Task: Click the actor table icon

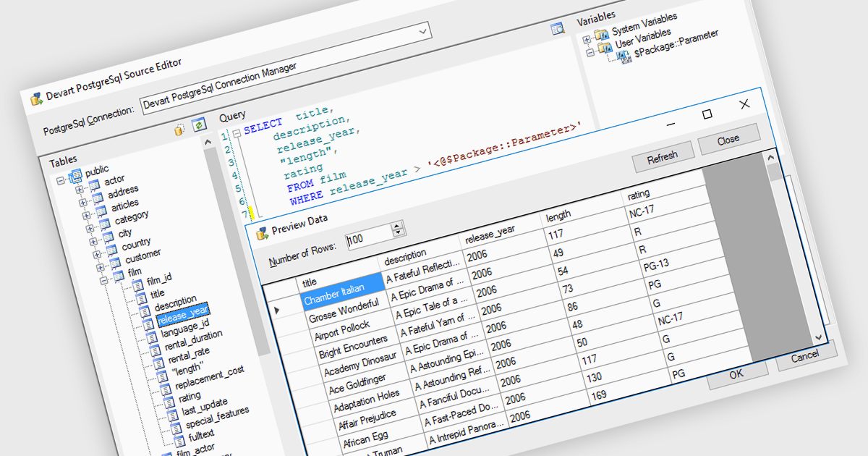Action: pos(95,186)
